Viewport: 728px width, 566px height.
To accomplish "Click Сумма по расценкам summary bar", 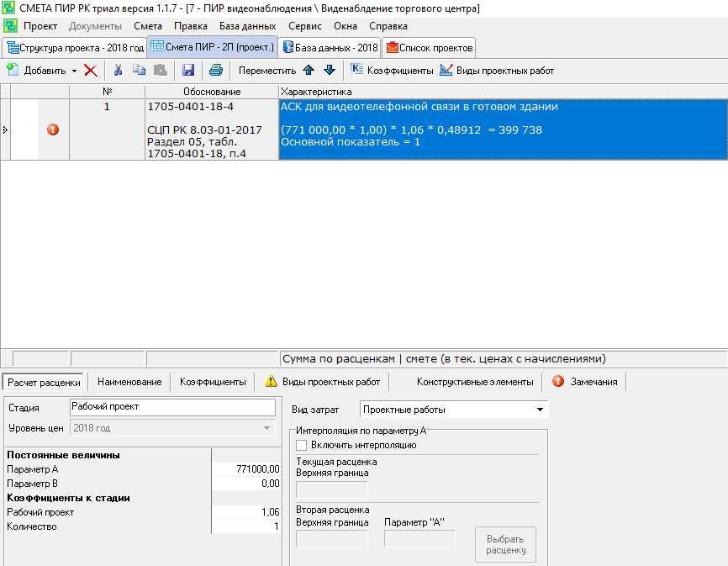I will (504, 358).
